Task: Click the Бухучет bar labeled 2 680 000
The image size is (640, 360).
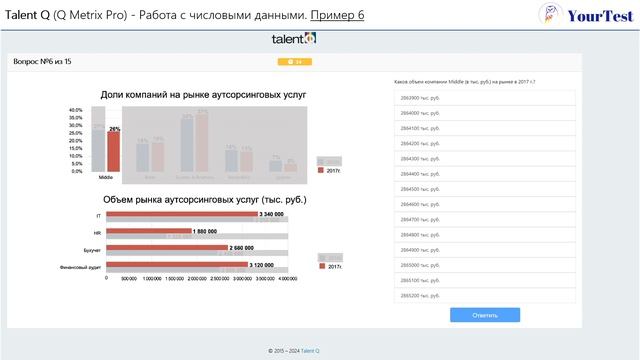Action: [x=167, y=248]
